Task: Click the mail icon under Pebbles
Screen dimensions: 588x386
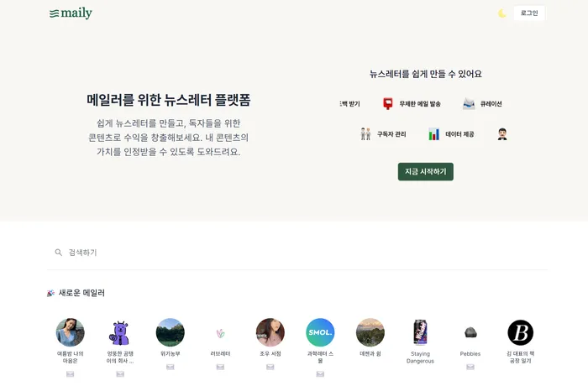Action: [470, 367]
